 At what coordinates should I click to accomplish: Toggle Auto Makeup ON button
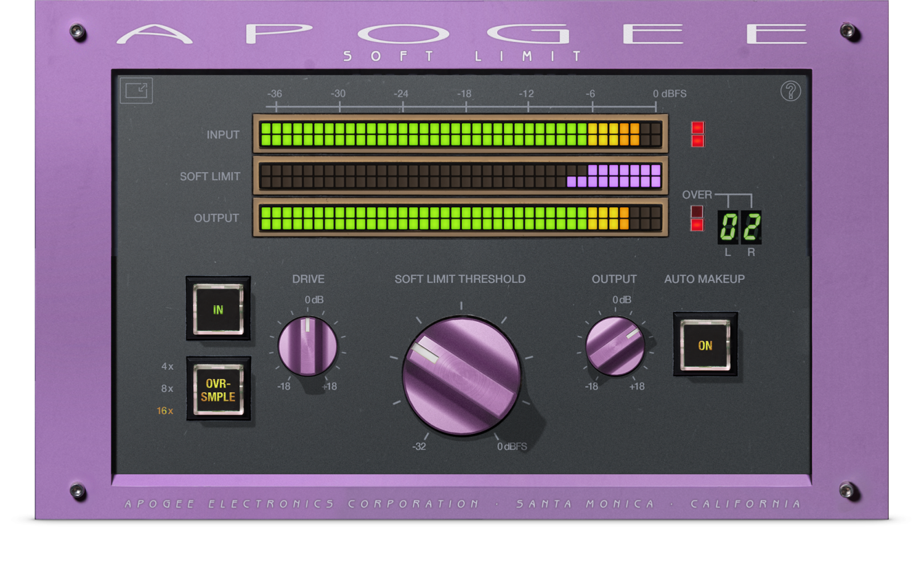pyautogui.click(x=705, y=345)
